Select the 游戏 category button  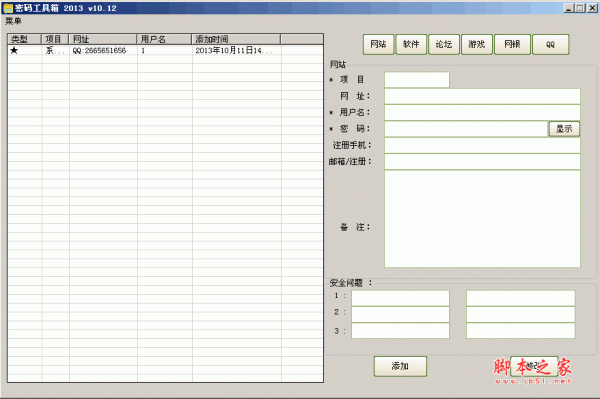(477, 44)
